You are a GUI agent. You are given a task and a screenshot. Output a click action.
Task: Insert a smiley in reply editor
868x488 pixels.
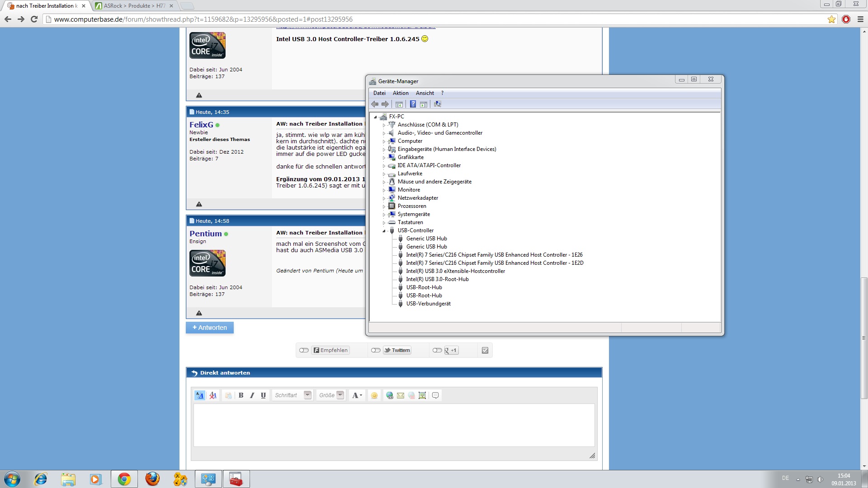pos(374,395)
